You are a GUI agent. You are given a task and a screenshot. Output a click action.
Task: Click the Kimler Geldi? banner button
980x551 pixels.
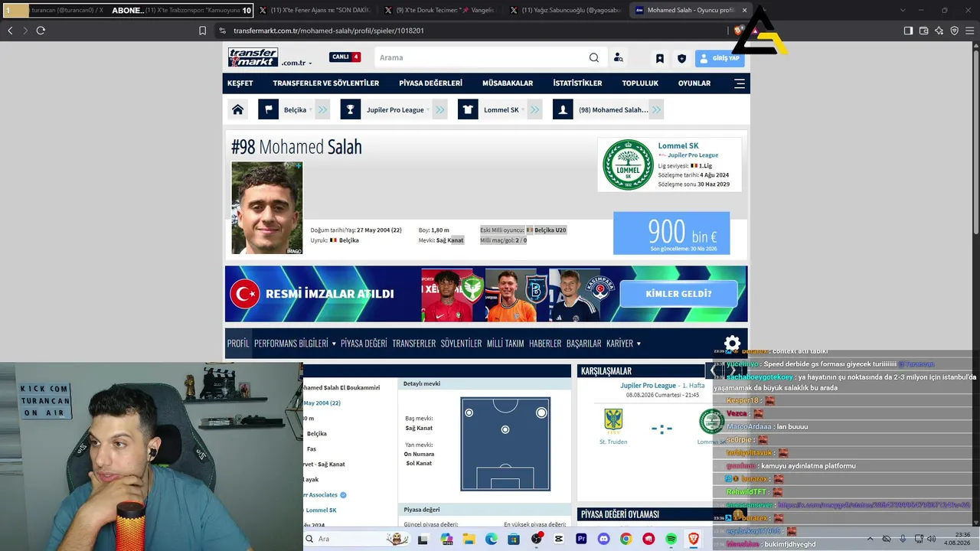point(678,294)
